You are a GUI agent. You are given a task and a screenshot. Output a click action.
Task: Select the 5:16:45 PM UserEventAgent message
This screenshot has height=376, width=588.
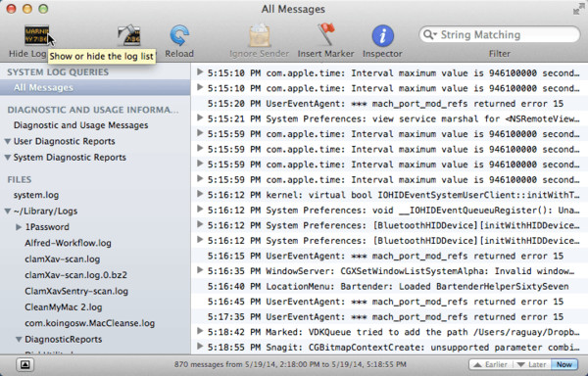tap(389, 302)
